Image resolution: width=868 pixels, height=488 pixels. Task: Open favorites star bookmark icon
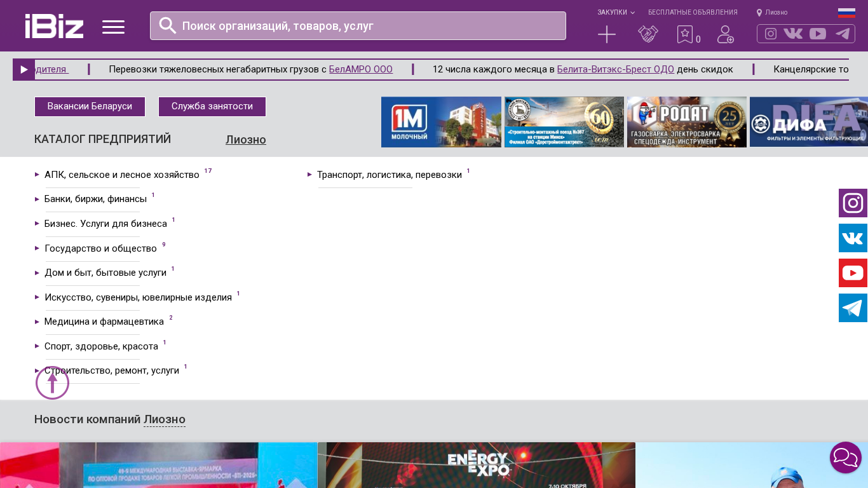click(x=684, y=34)
